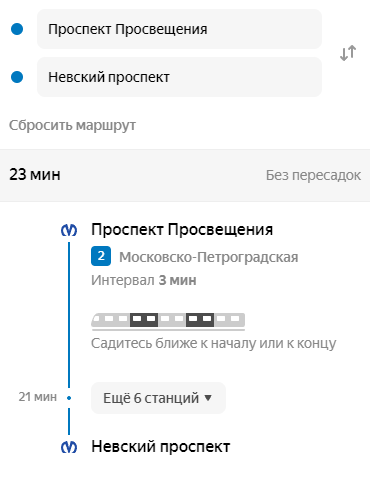Click the train carriage diagram

168,321
